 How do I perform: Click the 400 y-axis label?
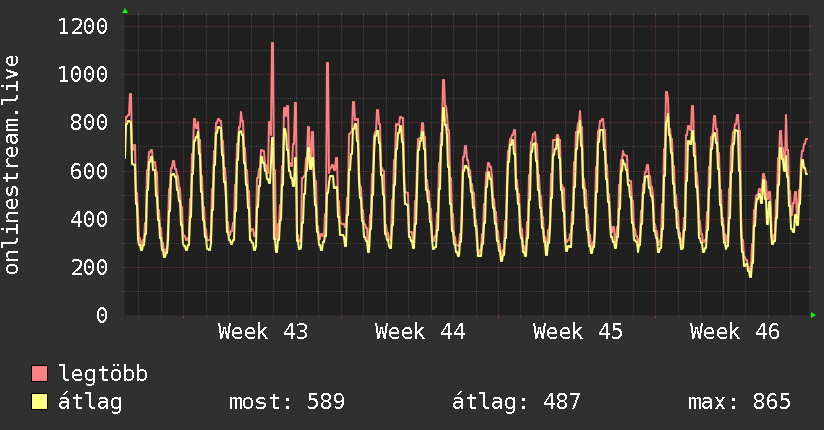click(x=89, y=219)
